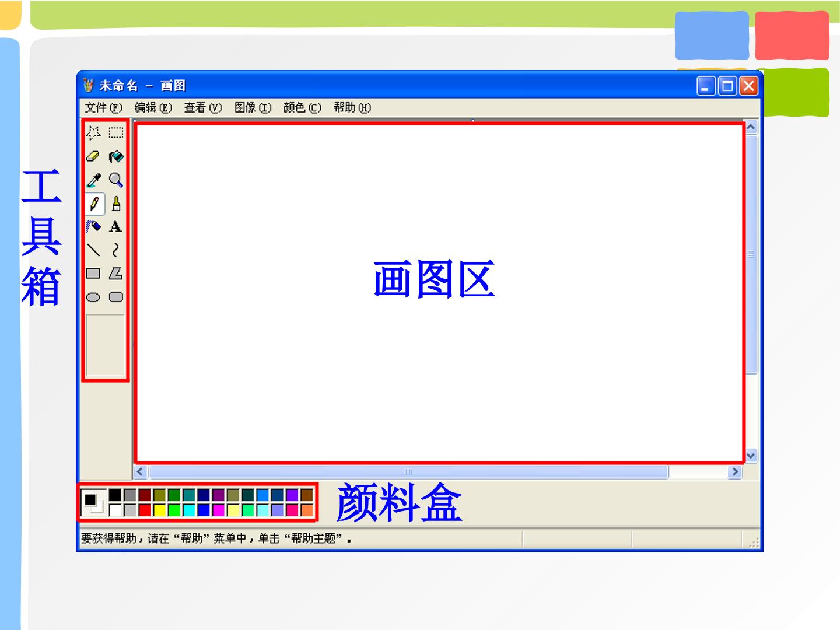The image size is (840, 630).
Task: Click the horizontal scrollbar thumb
Action: pyautogui.click(x=408, y=471)
